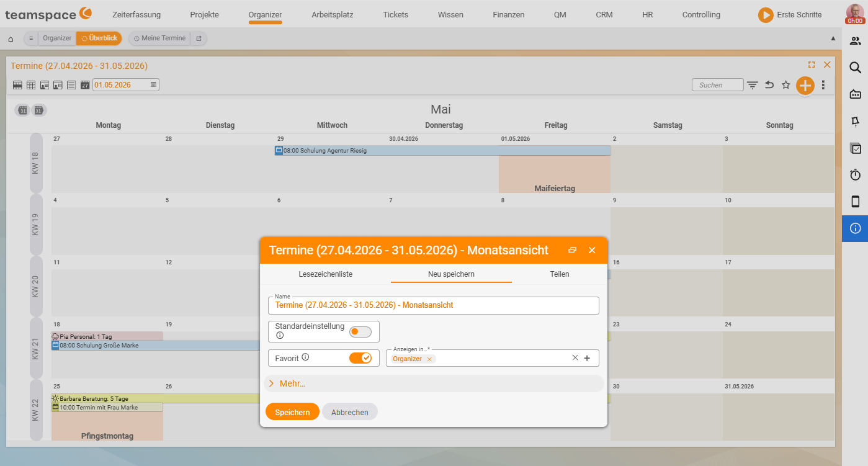Go to previous month with left 31 icon

pyautogui.click(x=23, y=110)
